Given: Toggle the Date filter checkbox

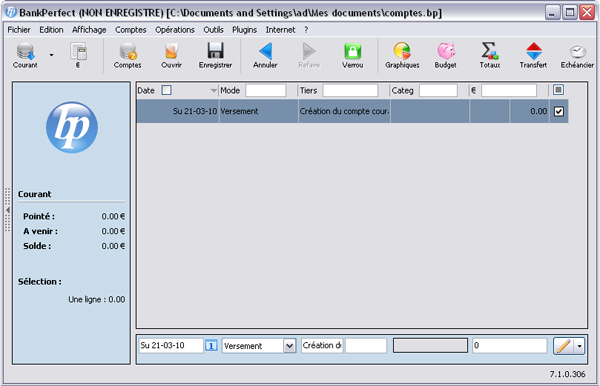Looking at the screenshot, I should 166,90.
